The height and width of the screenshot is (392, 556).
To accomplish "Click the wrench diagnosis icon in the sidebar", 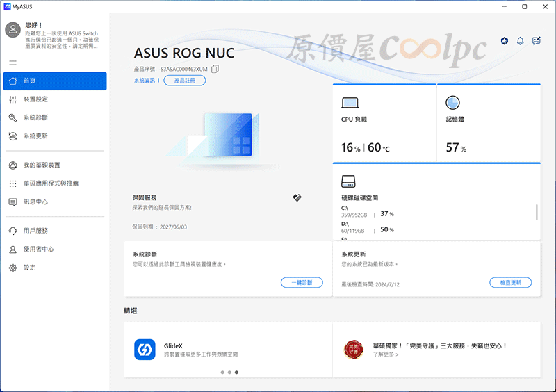I will 13,117.
